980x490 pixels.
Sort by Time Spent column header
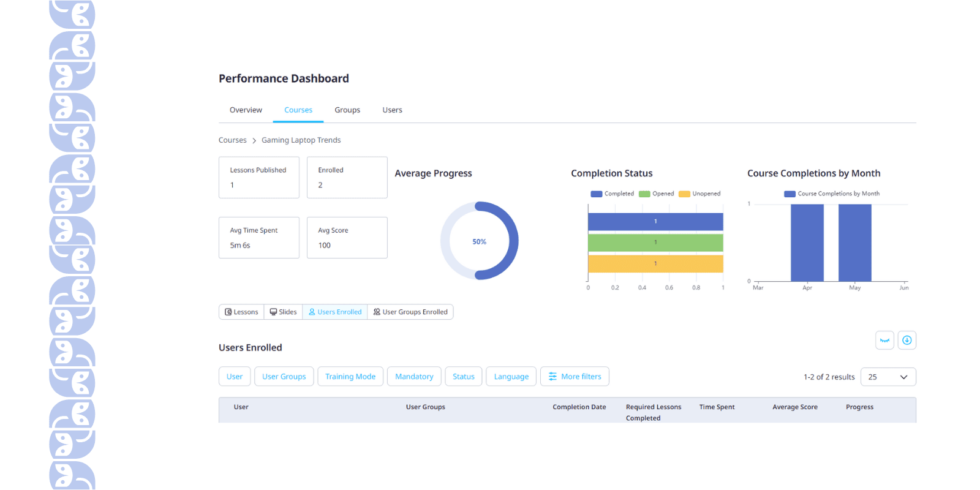coord(717,407)
